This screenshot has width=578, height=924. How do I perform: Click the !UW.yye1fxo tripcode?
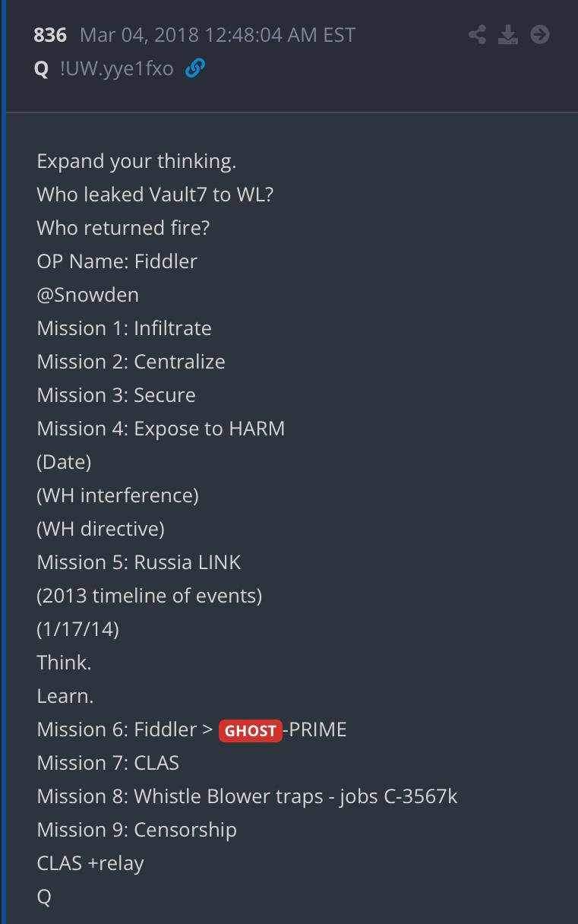[x=116, y=70]
